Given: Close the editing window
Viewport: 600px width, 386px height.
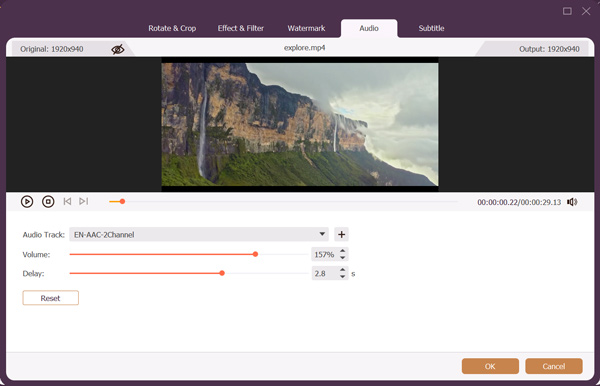Looking at the screenshot, I should 586,11.
